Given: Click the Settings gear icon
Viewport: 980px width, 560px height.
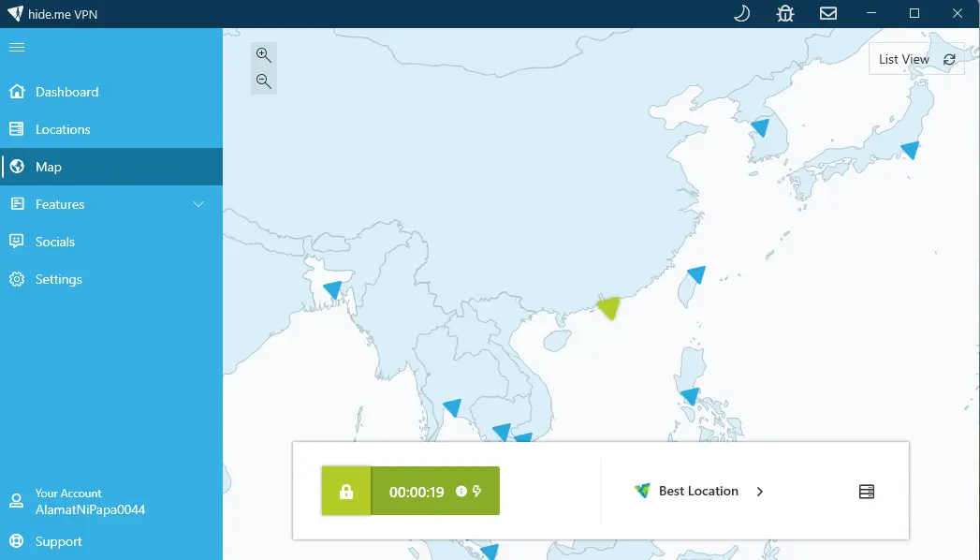Looking at the screenshot, I should (17, 279).
